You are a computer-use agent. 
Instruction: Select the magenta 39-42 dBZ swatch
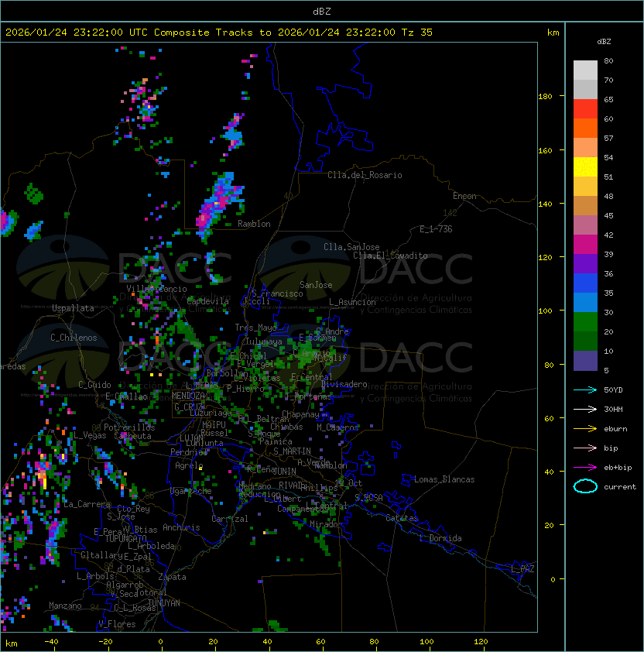click(x=585, y=244)
